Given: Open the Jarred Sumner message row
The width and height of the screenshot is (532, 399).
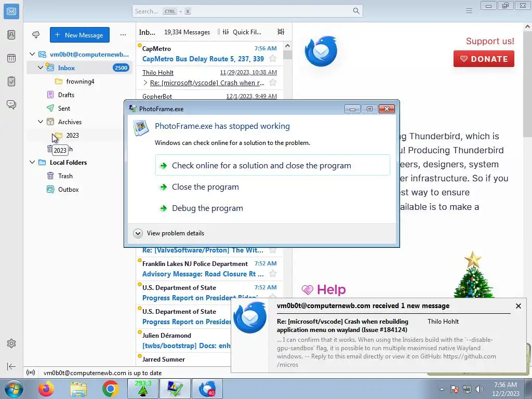Looking at the screenshot, I should coord(183,360).
